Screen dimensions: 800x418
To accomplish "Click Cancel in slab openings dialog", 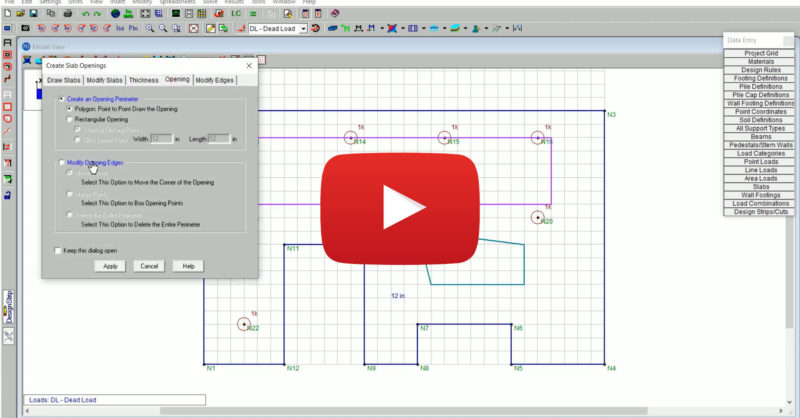I will point(149,266).
